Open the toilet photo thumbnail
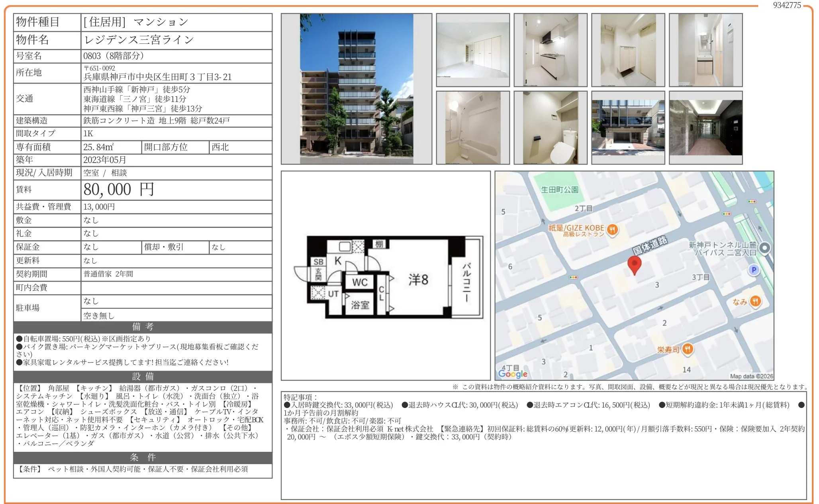Viewport: 819px width, 504px height. tap(550, 127)
